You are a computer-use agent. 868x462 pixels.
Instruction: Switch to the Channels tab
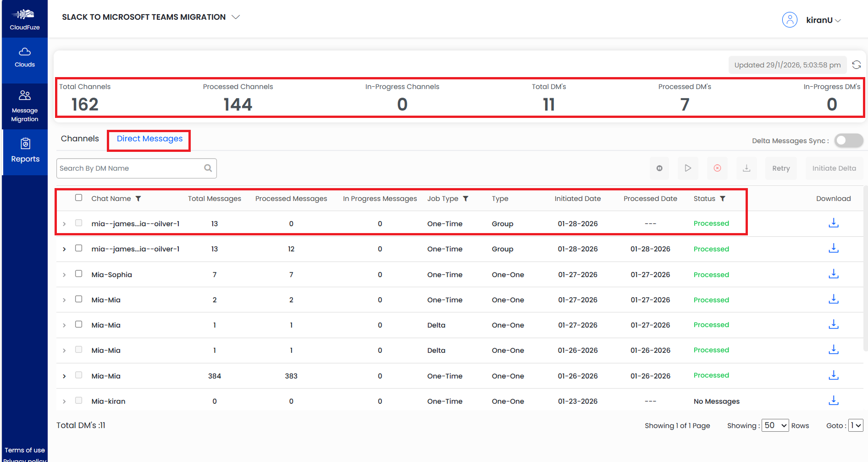coord(80,139)
